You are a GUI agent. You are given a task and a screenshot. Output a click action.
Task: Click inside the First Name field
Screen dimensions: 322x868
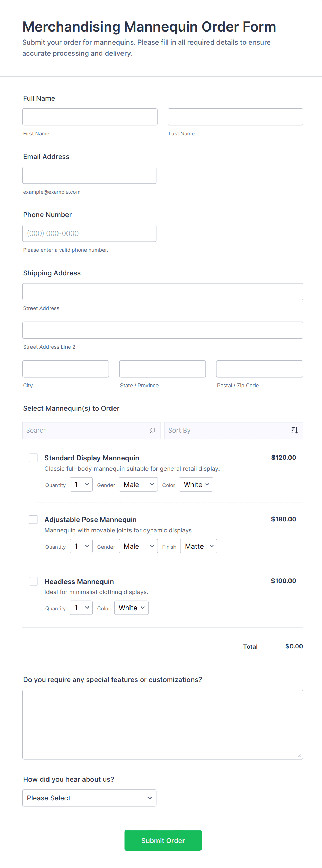(x=89, y=117)
